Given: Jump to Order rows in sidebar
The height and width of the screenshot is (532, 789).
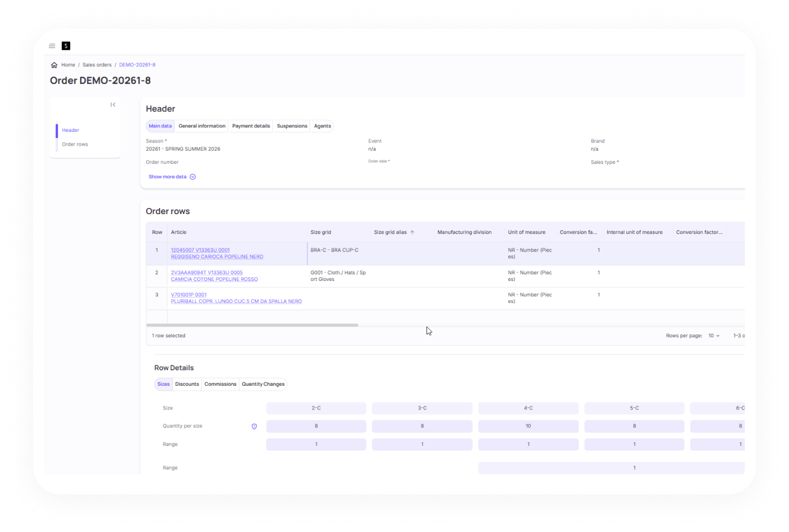Looking at the screenshot, I should pos(75,145).
